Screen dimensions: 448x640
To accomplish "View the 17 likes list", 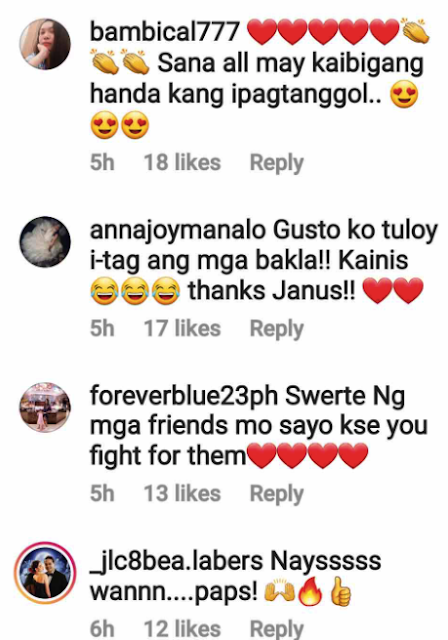I will [182, 328].
